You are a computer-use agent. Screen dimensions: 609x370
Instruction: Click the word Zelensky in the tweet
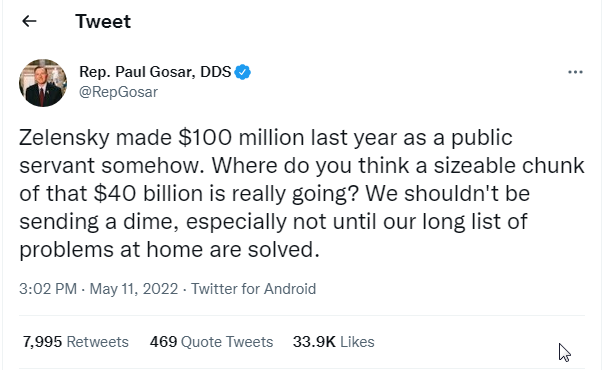(x=64, y=138)
